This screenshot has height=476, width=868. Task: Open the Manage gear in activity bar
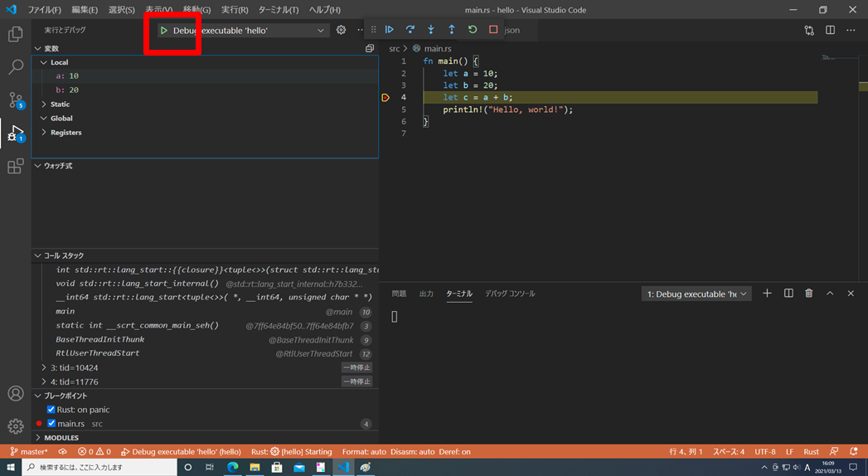click(16, 426)
